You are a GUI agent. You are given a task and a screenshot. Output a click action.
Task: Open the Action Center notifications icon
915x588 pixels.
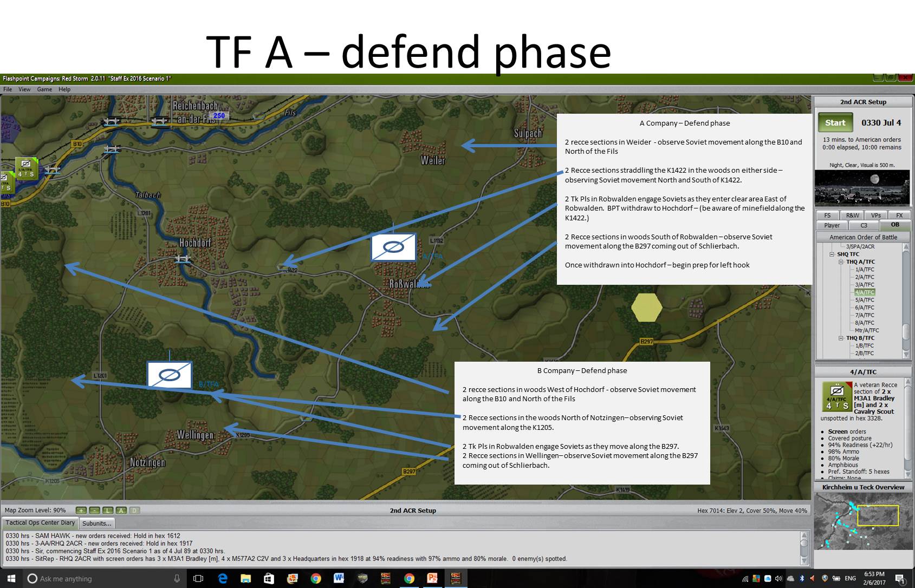tap(900, 578)
